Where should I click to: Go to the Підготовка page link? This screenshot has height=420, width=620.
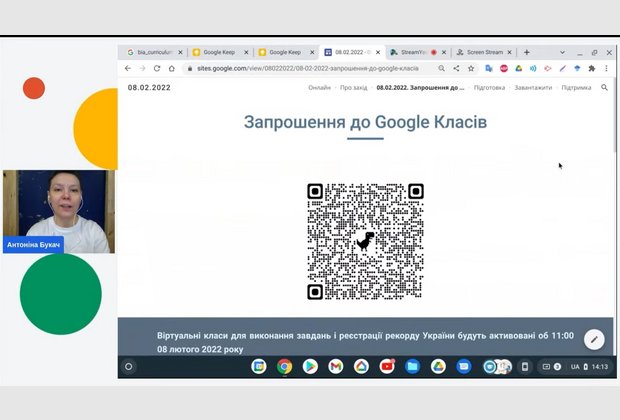(489, 88)
